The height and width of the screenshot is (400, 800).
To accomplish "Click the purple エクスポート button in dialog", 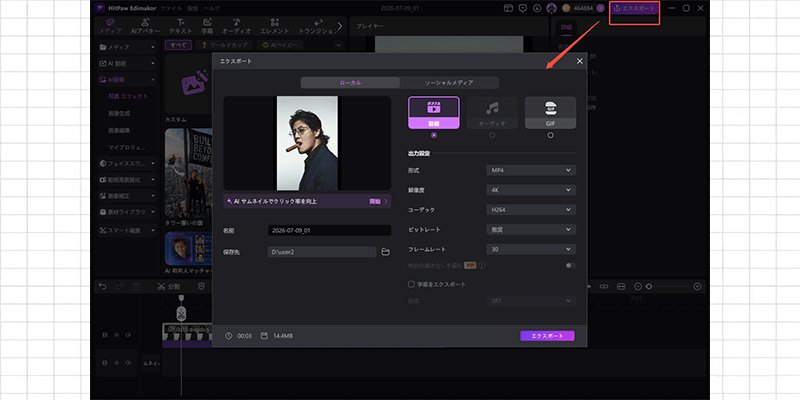I will [547, 336].
